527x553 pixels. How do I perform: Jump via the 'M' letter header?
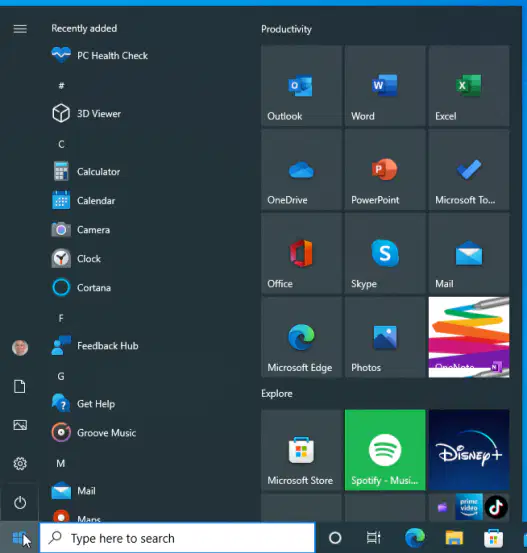coord(61,463)
